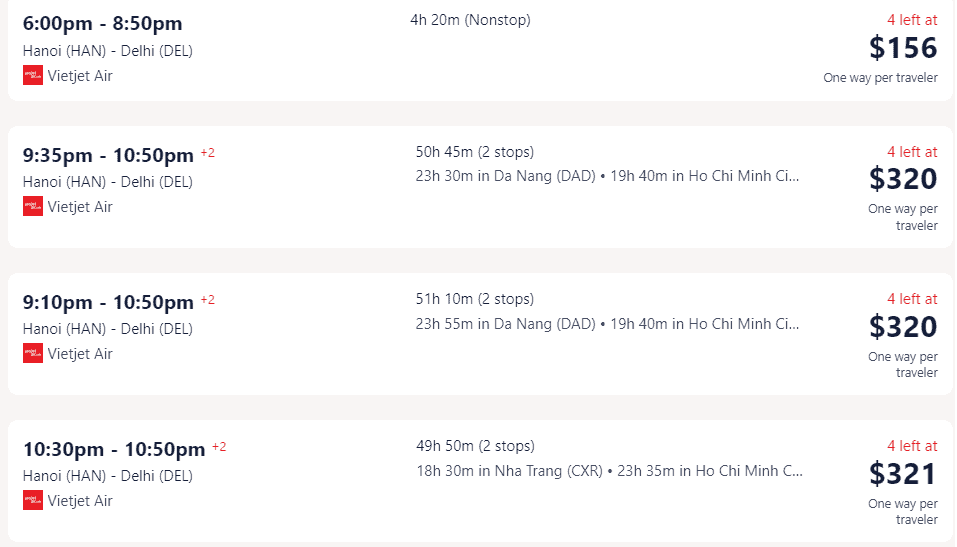Image resolution: width=957 pixels, height=547 pixels.
Task: Select the $156 nonstop flight price
Action: tap(903, 48)
